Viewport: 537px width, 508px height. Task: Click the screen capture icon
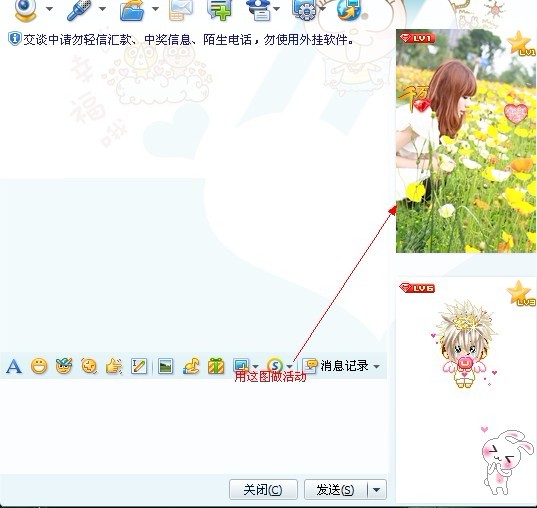click(x=241, y=365)
